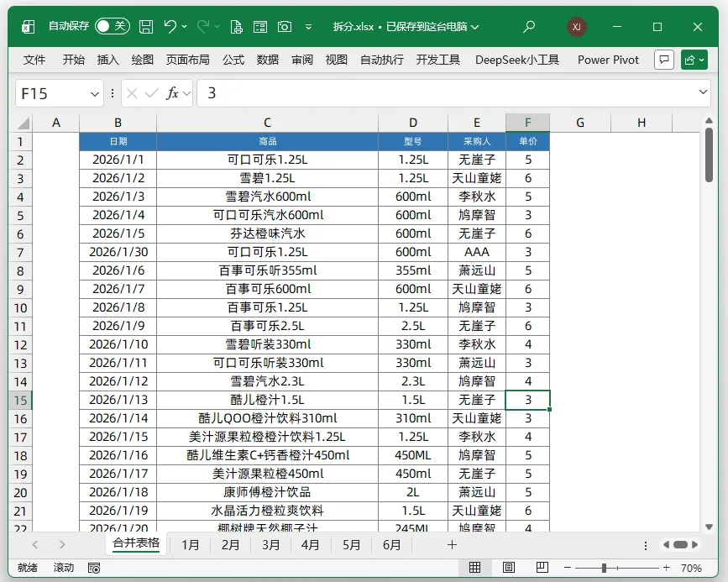Switch to the 插入 ribbon tab
The height and width of the screenshot is (582, 728).
[107, 60]
